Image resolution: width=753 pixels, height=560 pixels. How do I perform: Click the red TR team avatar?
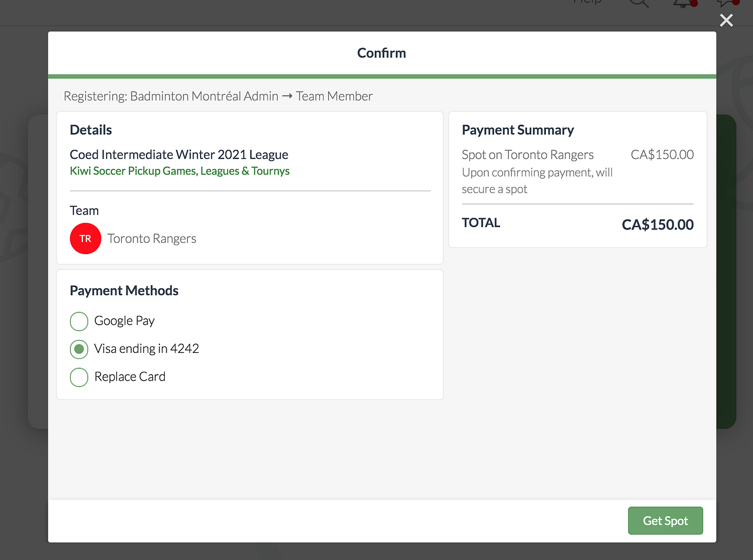(85, 239)
